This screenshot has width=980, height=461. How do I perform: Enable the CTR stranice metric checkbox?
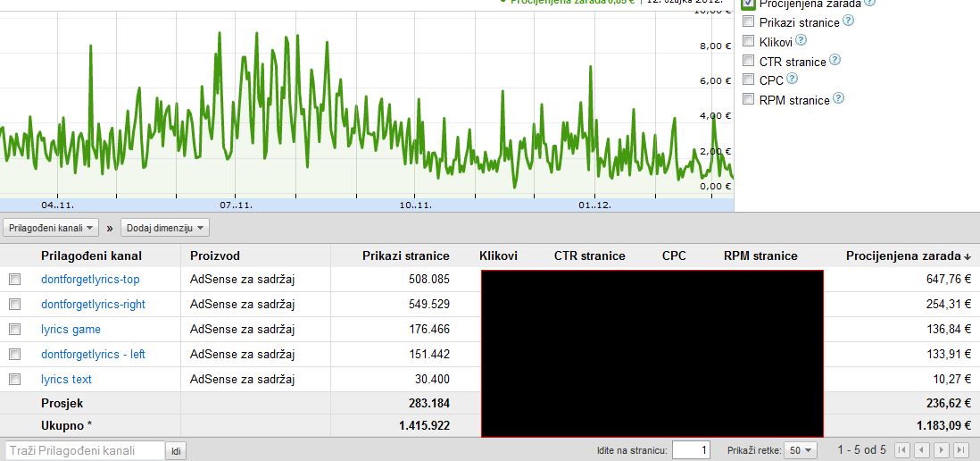point(748,61)
